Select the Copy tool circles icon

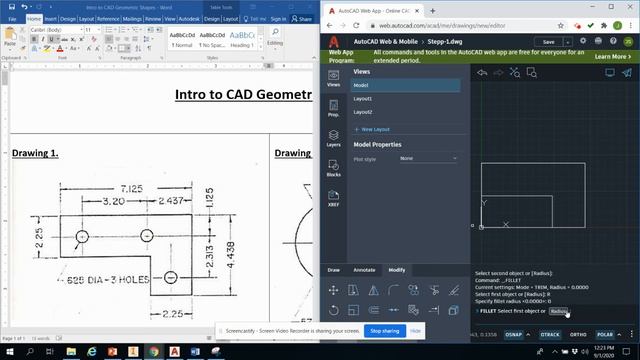[x=413, y=290]
